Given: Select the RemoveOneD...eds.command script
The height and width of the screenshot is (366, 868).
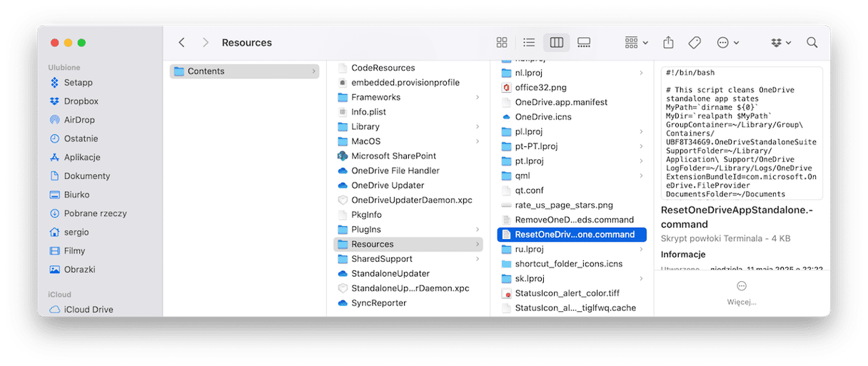Looking at the screenshot, I should click(575, 220).
